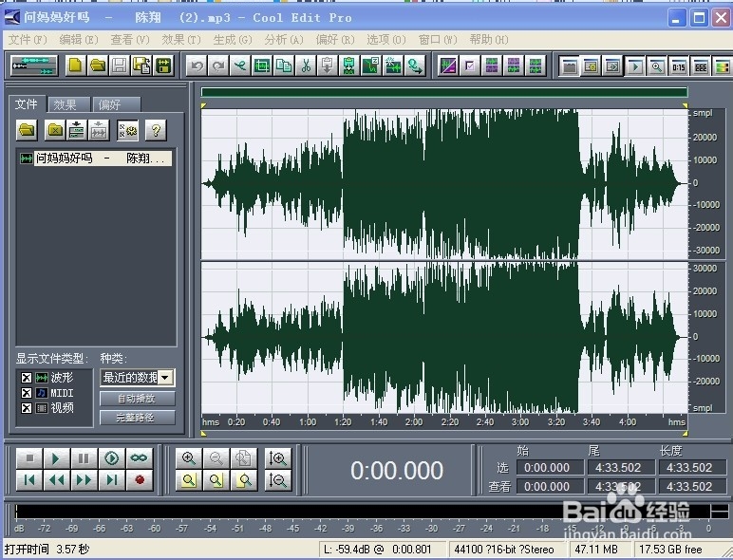Save the file using floppy disk icon
Viewport: 733px width, 560px height.
pyautogui.click(x=120, y=65)
